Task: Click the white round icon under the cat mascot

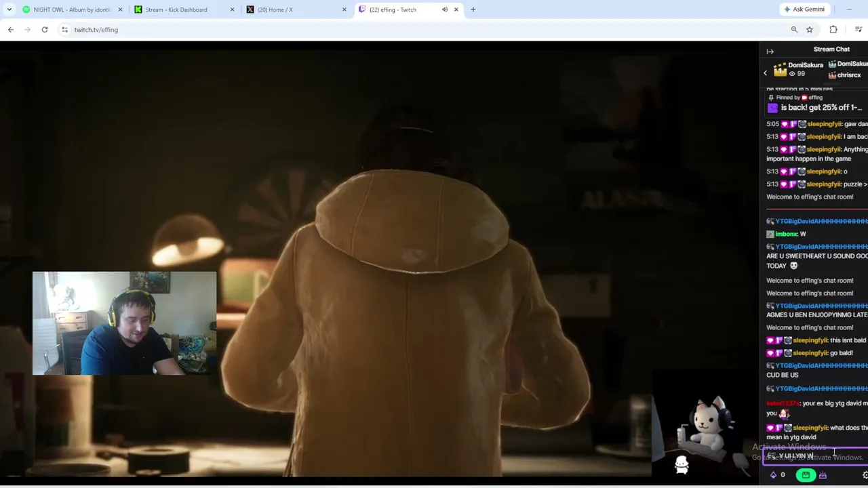Action: [x=682, y=464]
